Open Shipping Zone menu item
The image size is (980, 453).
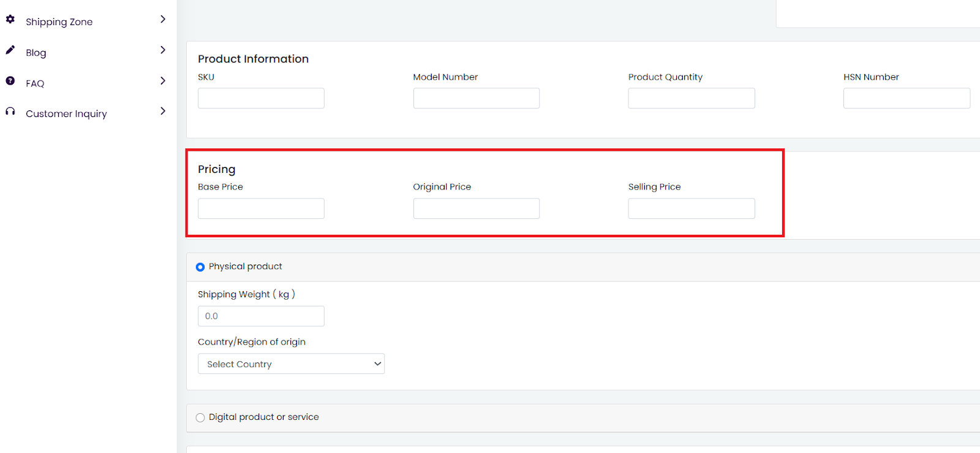click(x=59, y=22)
